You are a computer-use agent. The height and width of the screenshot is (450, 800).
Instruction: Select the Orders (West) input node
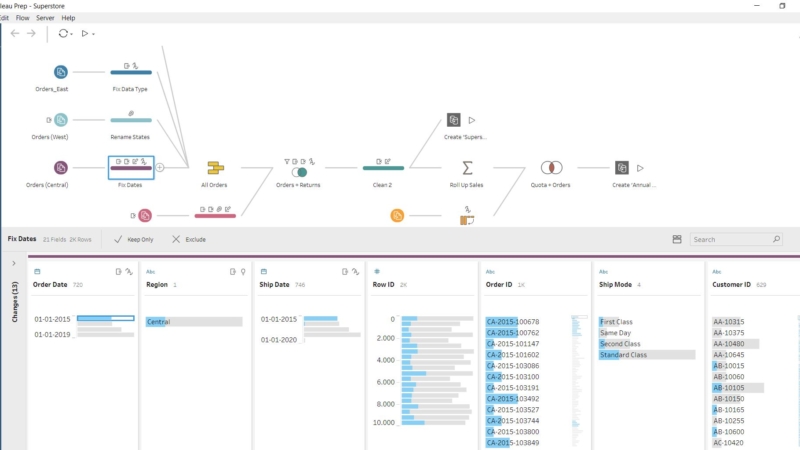(x=61, y=120)
